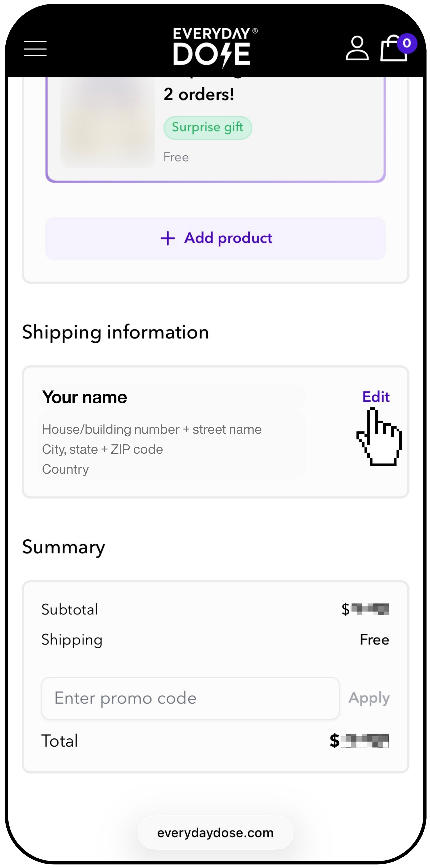430x868 pixels.
Task: Click the City, state + ZIP code line
Action: coord(103,449)
